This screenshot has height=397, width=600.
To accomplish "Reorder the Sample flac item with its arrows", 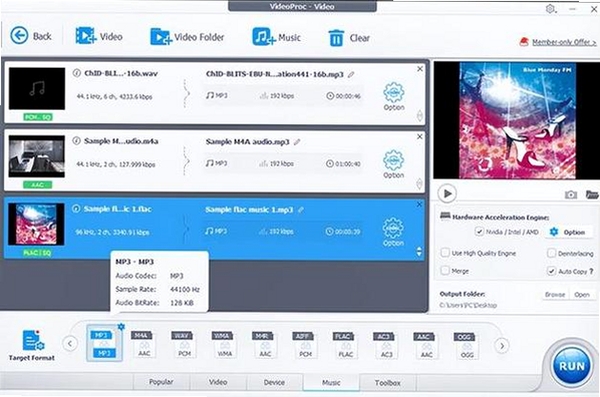I will coord(419,252).
